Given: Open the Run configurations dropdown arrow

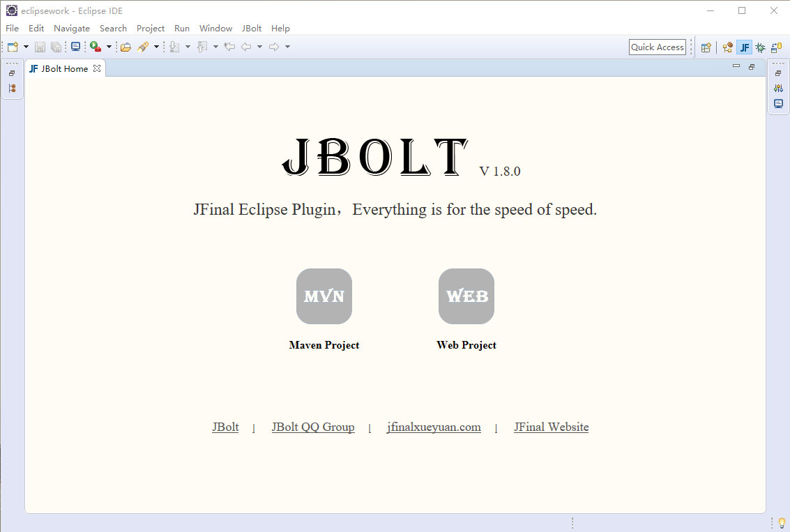Looking at the screenshot, I should [108, 47].
